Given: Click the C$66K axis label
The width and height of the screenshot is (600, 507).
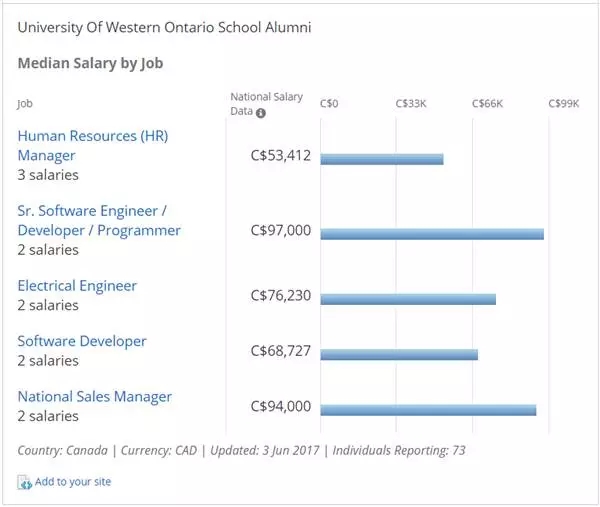Looking at the screenshot, I should point(487,103).
